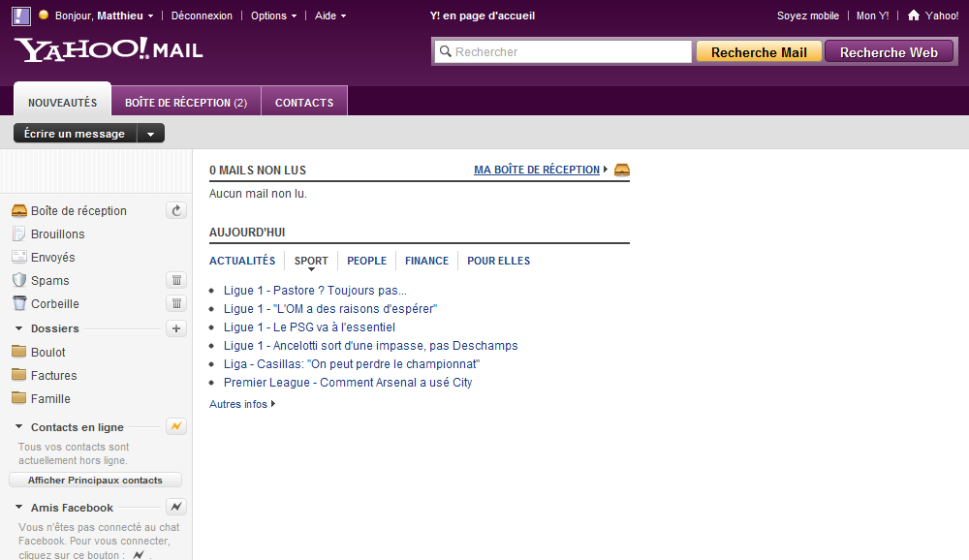Viewport: 969px width, 560px height.
Task: Open article Ancelotti sort d'une impasse, pas Deschamps
Action: [x=371, y=346]
